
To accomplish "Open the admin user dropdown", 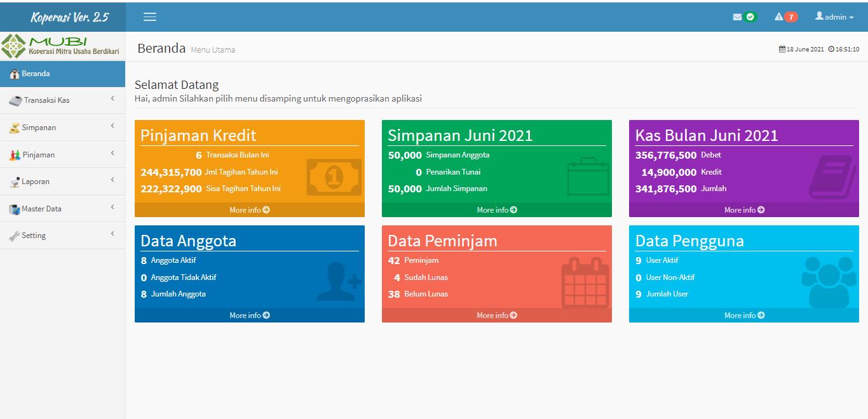I will [x=834, y=17].
